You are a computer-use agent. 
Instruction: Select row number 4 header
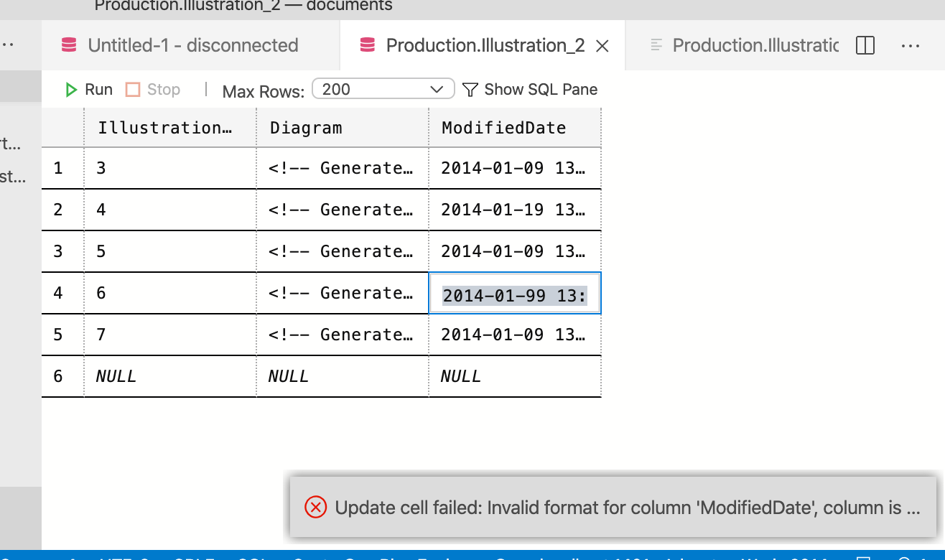[62, 294]
